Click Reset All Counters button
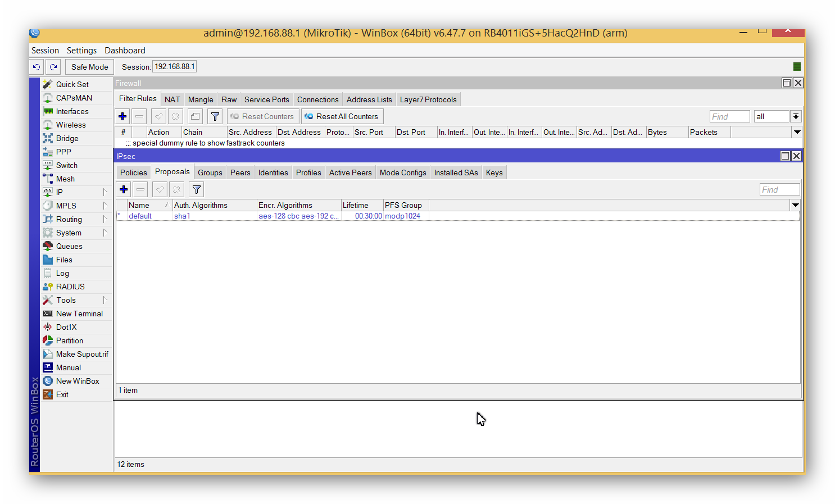The height and width of the screenshot is (504, 835). (x=342, y=116)
